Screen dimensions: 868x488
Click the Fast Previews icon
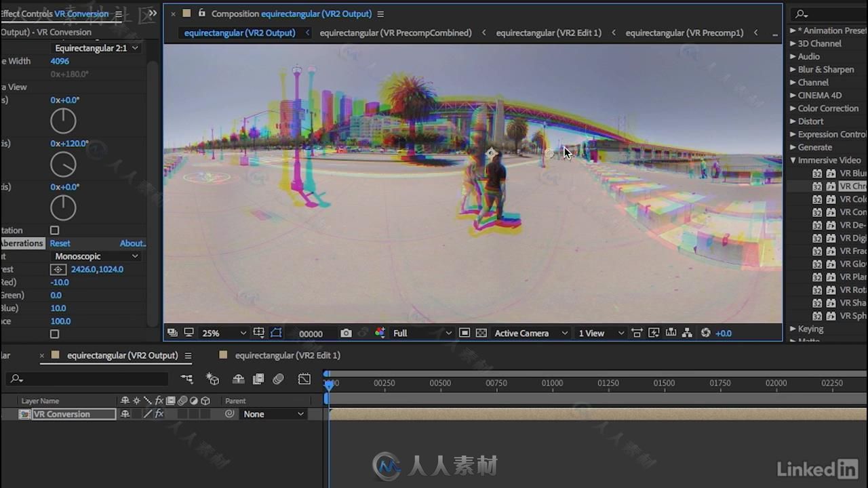tap(654, 333)
